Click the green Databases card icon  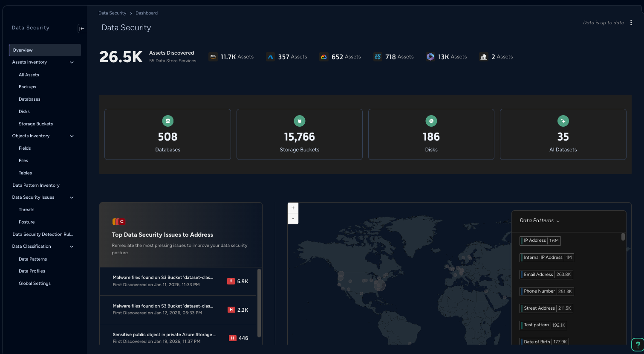click(168, 121)
